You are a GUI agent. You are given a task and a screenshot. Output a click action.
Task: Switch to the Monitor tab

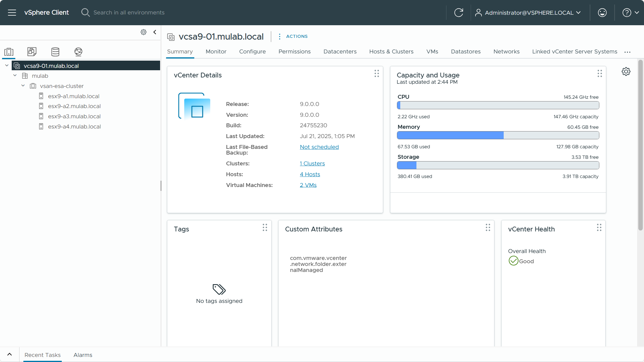click(216, 52)
